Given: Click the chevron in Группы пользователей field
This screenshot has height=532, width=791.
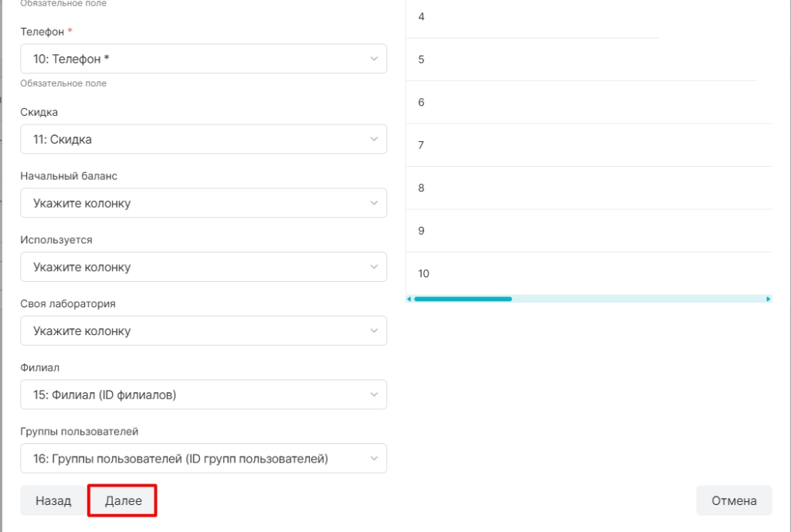Looking at the screenshot, I should point(374,459).
